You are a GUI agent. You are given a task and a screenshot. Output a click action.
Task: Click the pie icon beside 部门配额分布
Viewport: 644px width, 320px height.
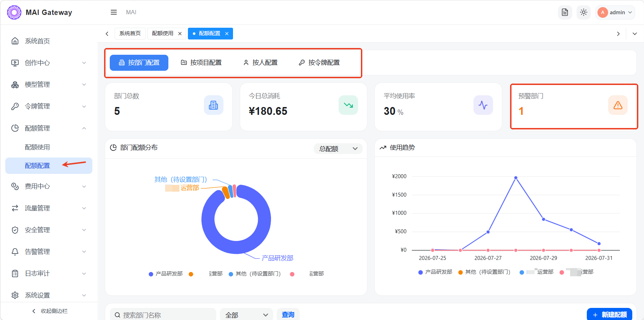coord(113,148)
